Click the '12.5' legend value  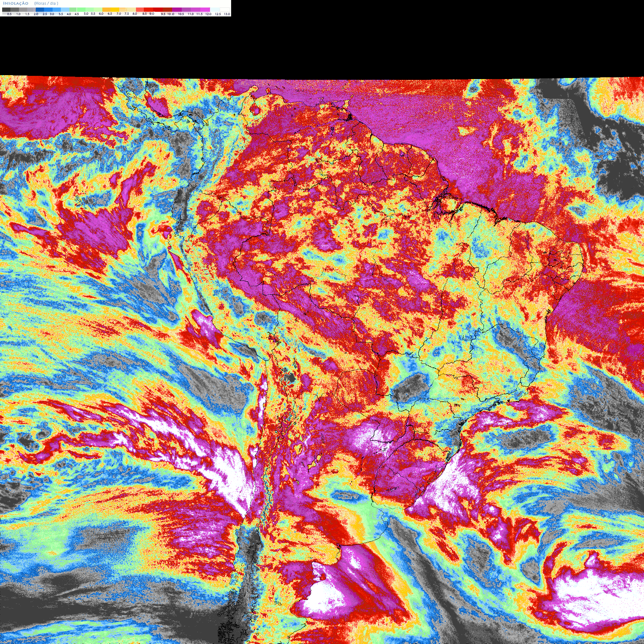[218, 14]
